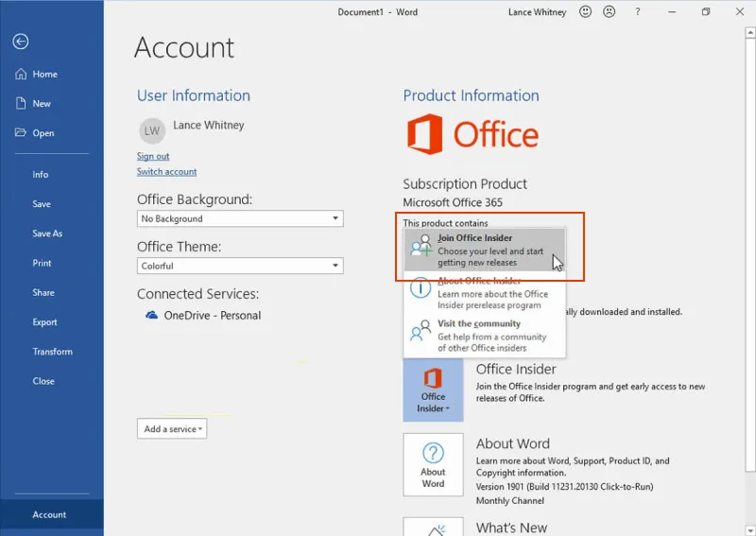This screenshot has width=756, height=536.
Task: Select About Office Insider menu entry
Action: click(x=485, y=292)
